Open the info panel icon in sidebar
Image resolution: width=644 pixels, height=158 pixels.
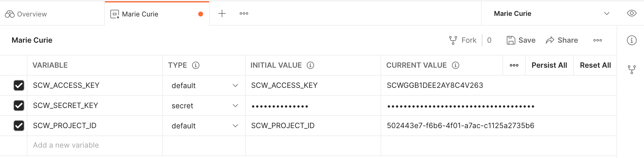631,40
